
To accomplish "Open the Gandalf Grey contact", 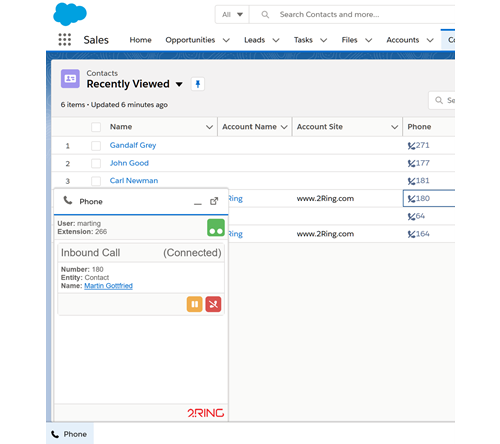I will coord(133,145).
